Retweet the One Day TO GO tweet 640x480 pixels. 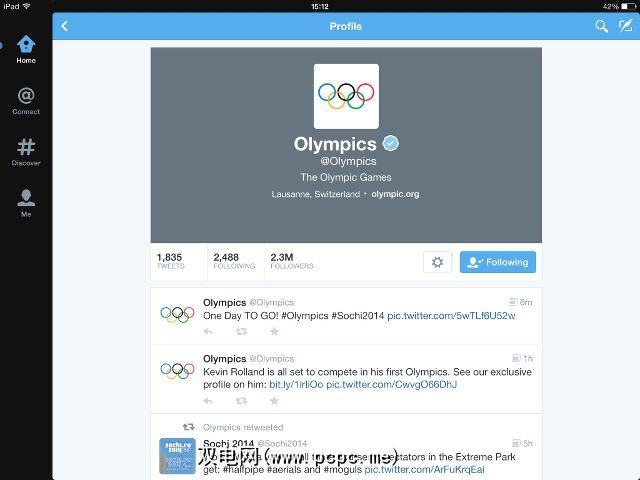pos(242,331)
